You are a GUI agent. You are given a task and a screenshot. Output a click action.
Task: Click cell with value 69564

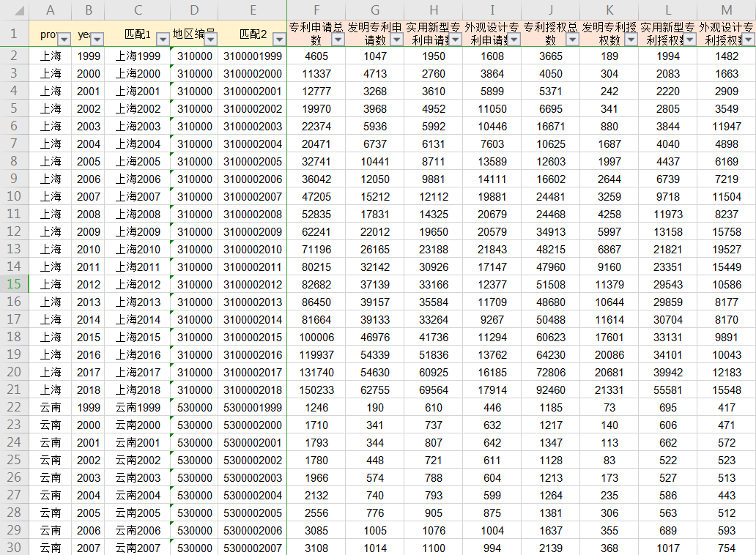tap(434, 390)
